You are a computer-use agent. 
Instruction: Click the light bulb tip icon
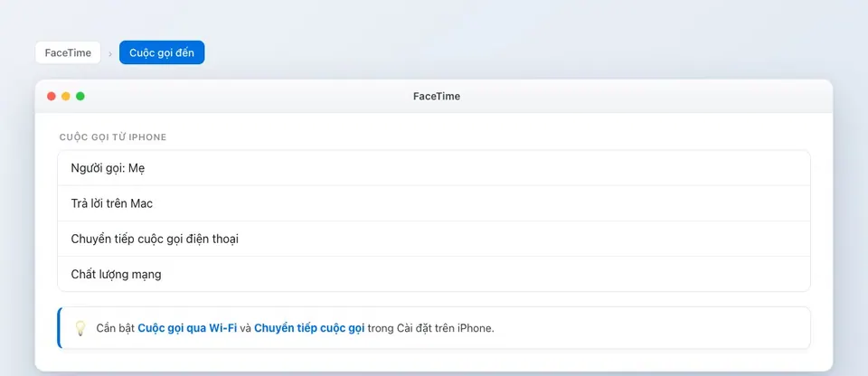click(80, 328)
